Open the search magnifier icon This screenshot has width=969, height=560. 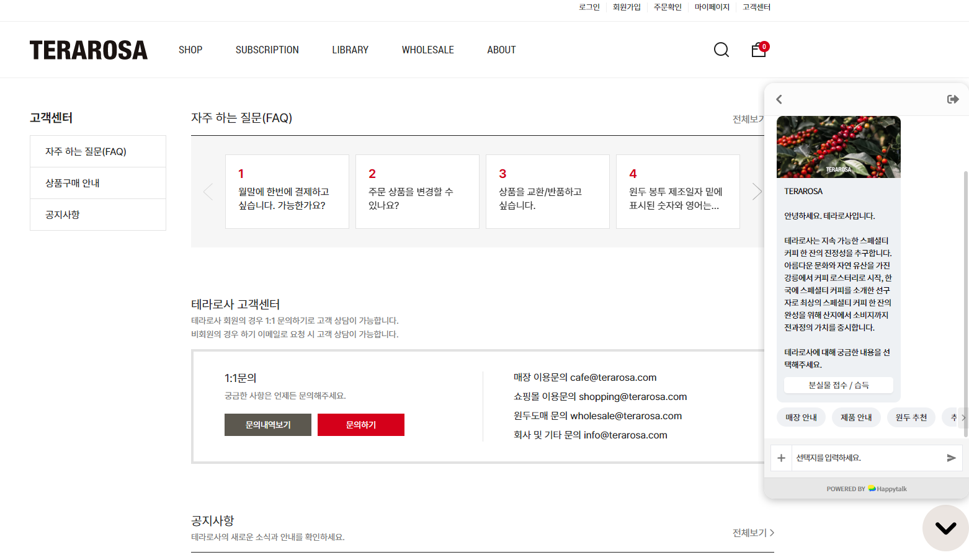721,50
